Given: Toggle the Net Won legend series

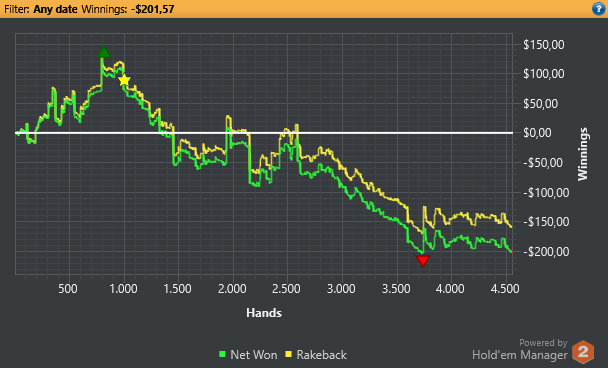Looking at the screenshot, I should tap(248, 354).
